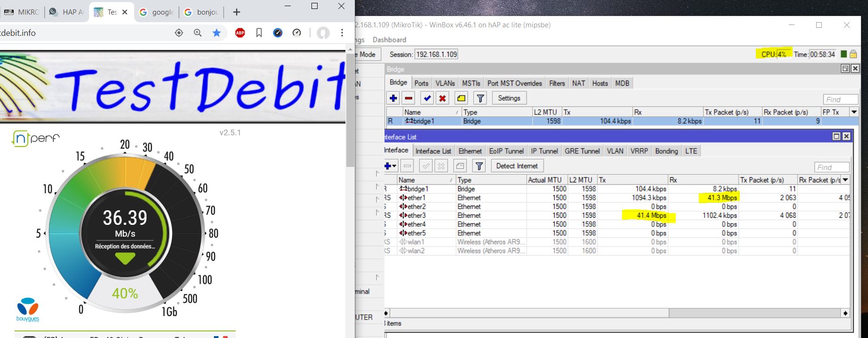This screenshot has height=338, width=868.
Task: Switch to the VLANs tab in Bridge
Action: pos(445,83)
